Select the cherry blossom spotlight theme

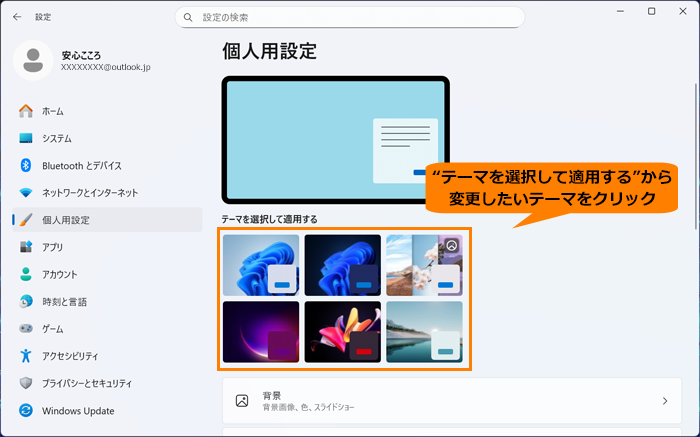pyautogui.click(x=425, y=265)
